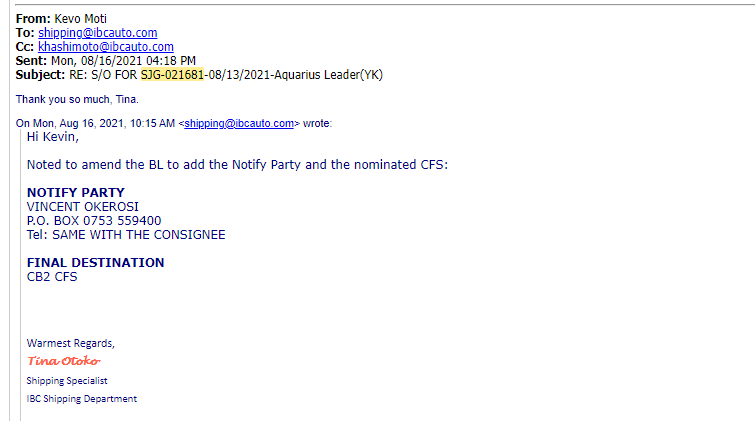Viewport: 755px width, 421px height.
Task: Click Aquarius Leader(YK) in subject line
Action: 328,75
